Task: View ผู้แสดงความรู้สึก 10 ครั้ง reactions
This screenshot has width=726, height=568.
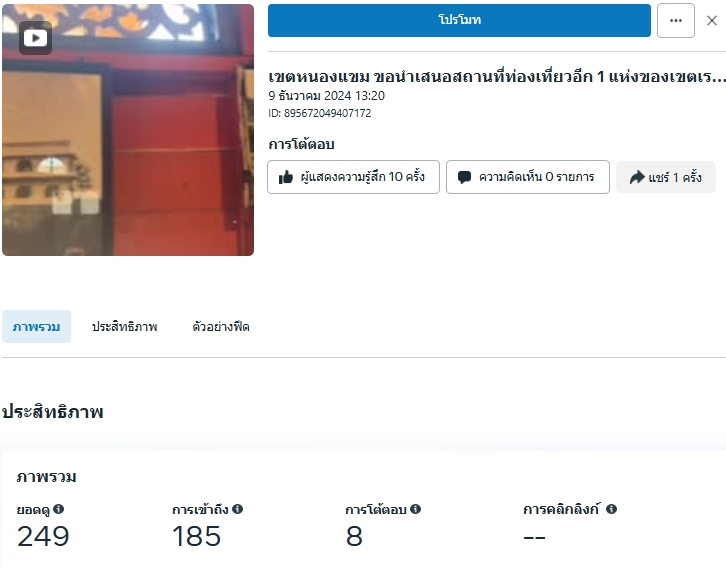Action: 353,177
